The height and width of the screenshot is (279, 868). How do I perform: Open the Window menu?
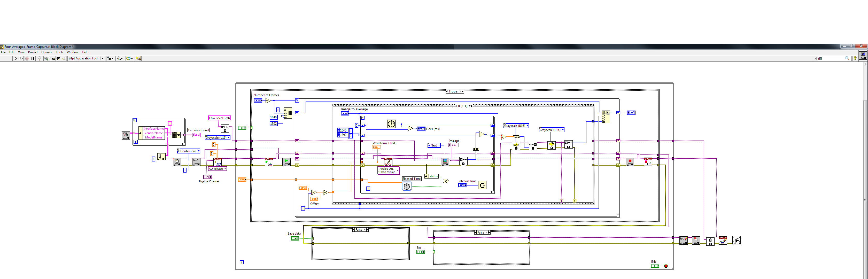pos(72,52)
